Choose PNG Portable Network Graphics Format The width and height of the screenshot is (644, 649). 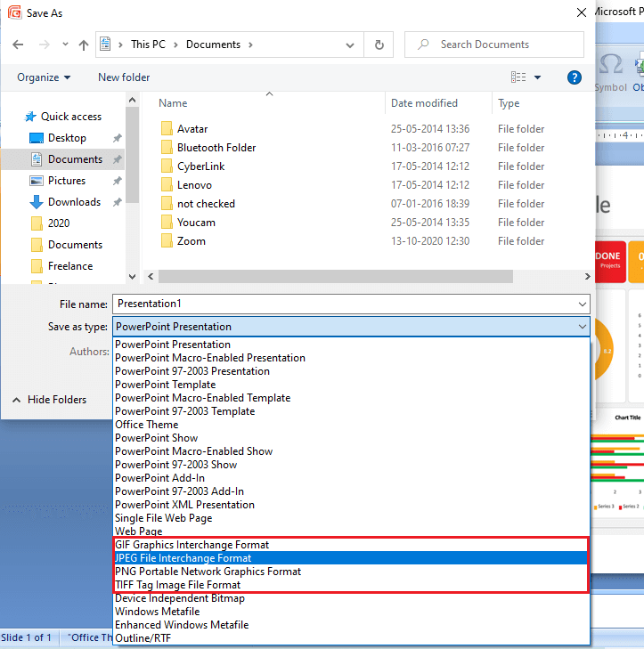351,572
